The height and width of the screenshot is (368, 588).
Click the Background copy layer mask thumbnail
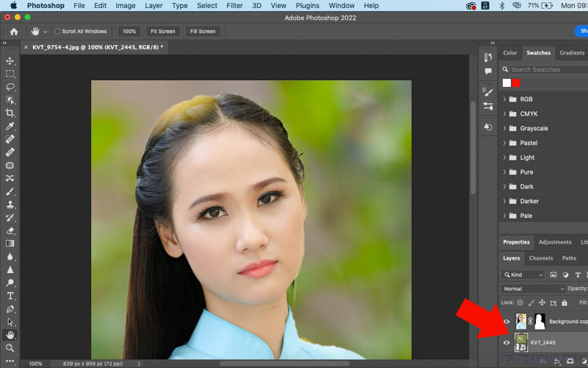[x=539, y=322]
